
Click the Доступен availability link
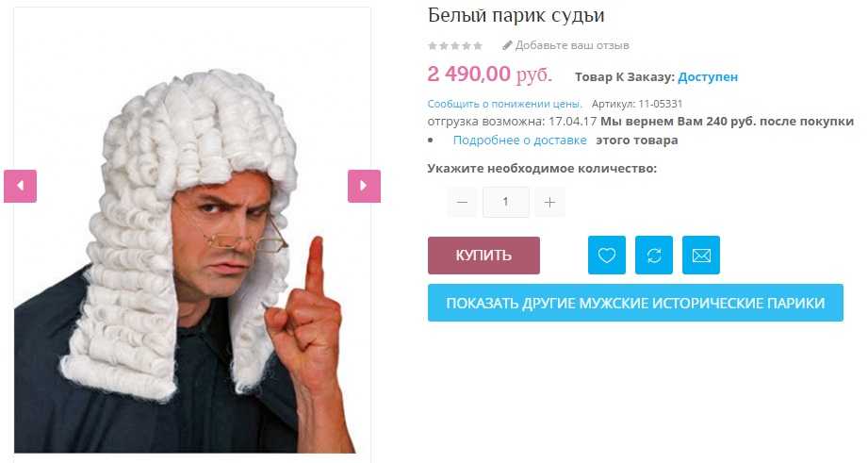708,77
